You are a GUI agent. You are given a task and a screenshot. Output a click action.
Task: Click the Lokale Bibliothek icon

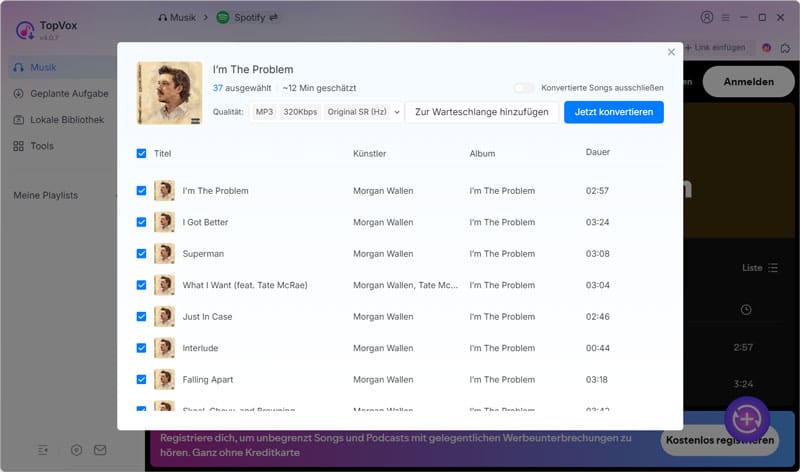(x=18, y=120)
